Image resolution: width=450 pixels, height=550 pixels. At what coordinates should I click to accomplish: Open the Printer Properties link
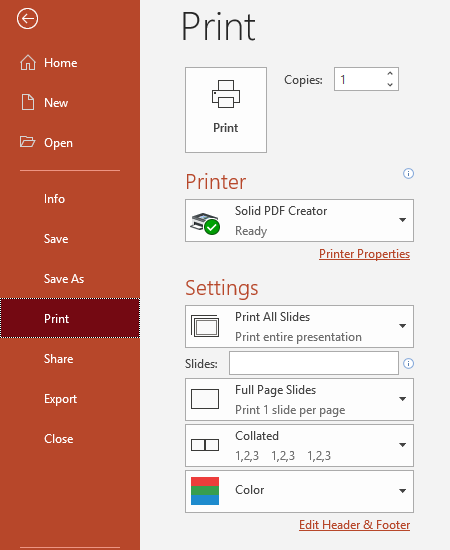point(364,254)
